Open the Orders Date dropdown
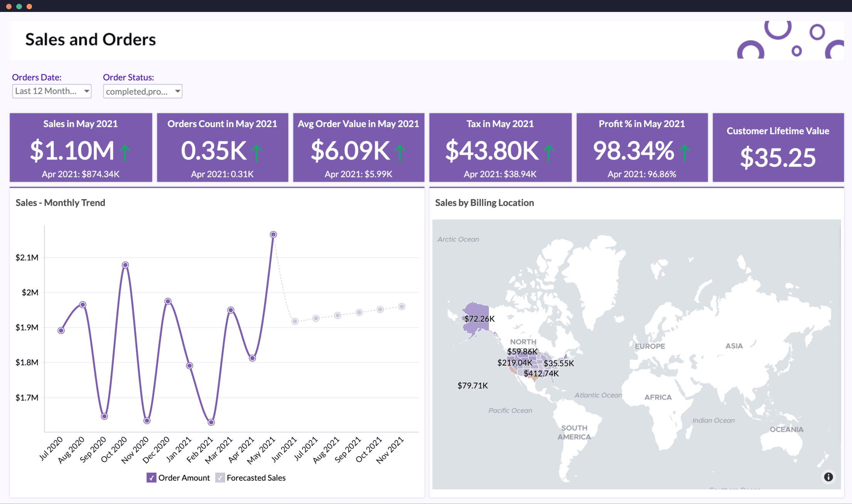 (52, 91)
